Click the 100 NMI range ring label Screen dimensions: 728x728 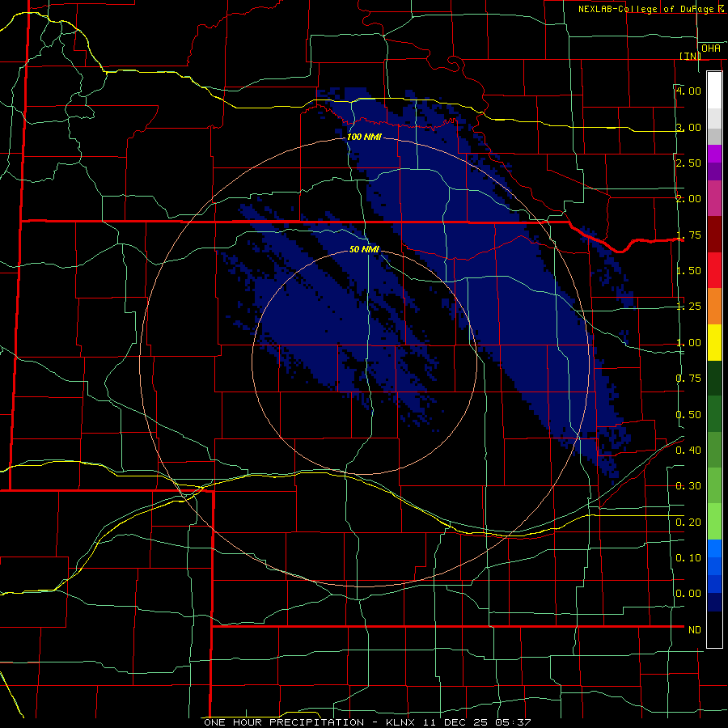click(x=364, y=137)
